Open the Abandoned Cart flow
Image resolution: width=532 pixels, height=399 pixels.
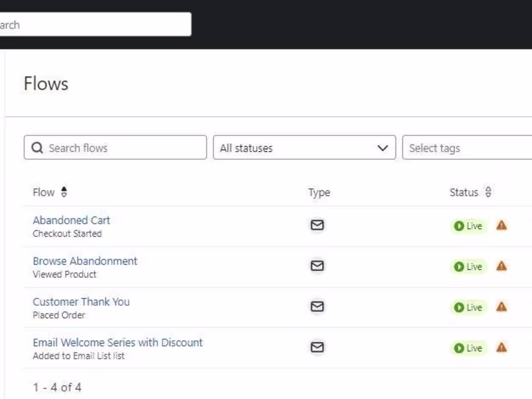pyautogui.click(x=71, y=220)
